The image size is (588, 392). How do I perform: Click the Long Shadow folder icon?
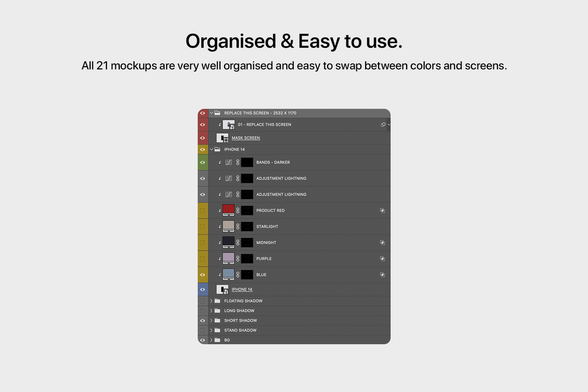click(218, 311)
